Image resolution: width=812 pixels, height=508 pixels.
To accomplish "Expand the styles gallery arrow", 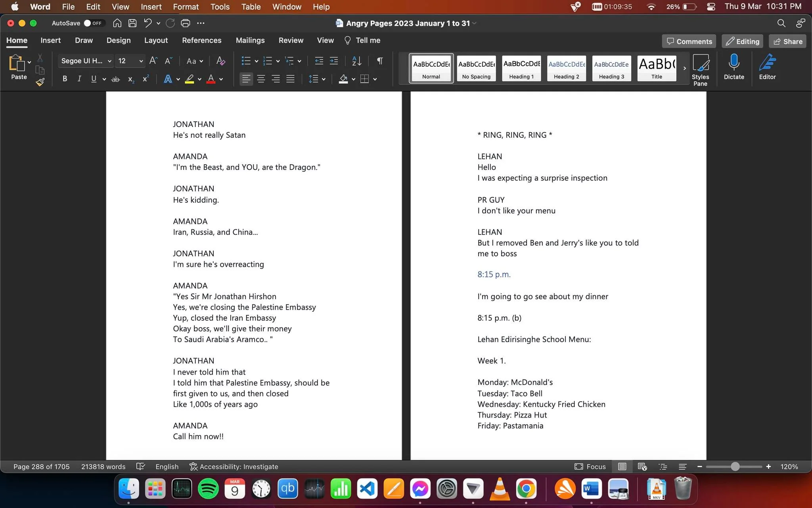I will click(684, 68).
